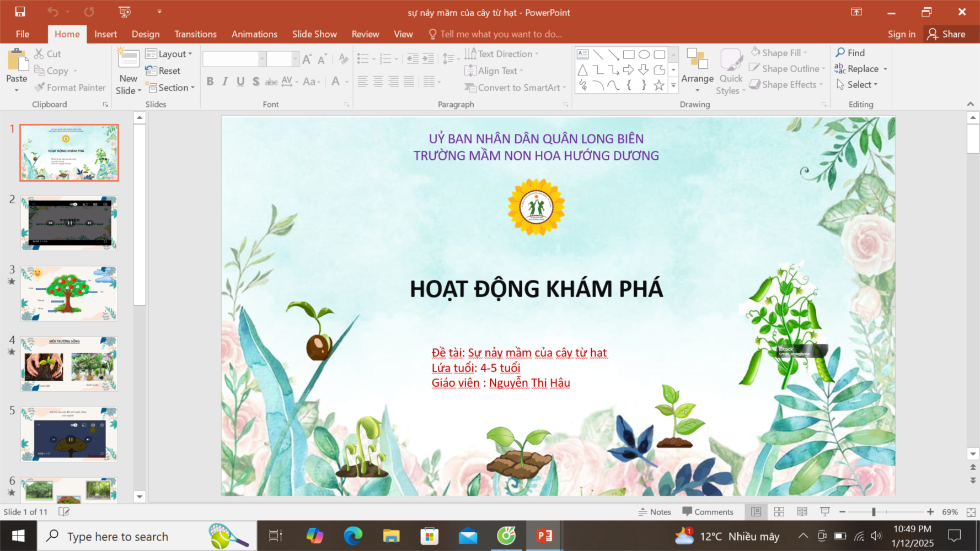Open the Design tab

[x=146, y=34]
